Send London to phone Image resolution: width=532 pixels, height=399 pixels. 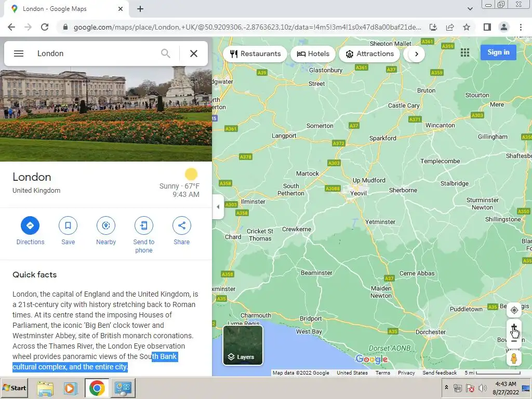click(x=144, y=235)
